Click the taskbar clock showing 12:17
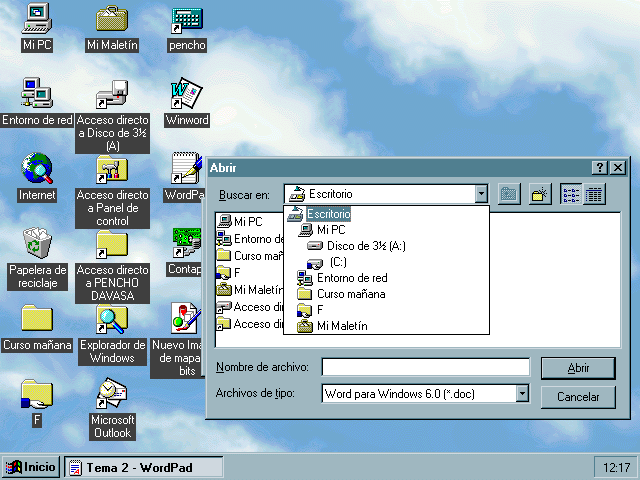This screenshot has height=480, width=640. (x=616, y=467)
